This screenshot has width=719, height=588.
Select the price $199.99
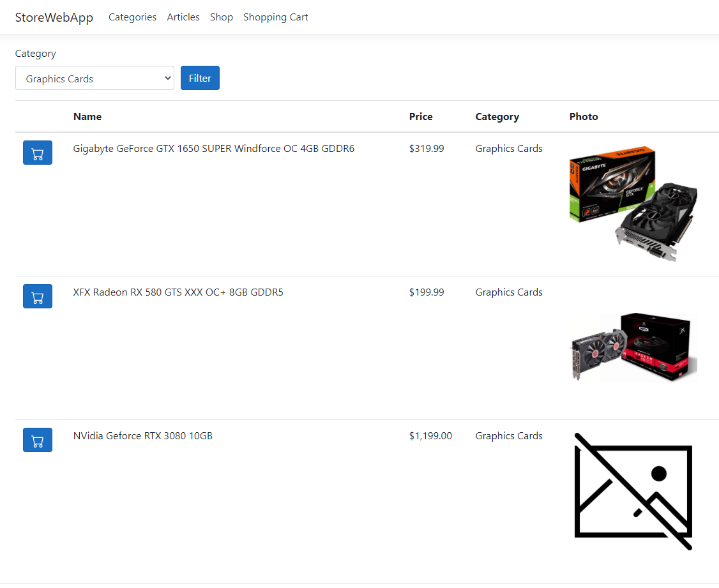(427, 292)
